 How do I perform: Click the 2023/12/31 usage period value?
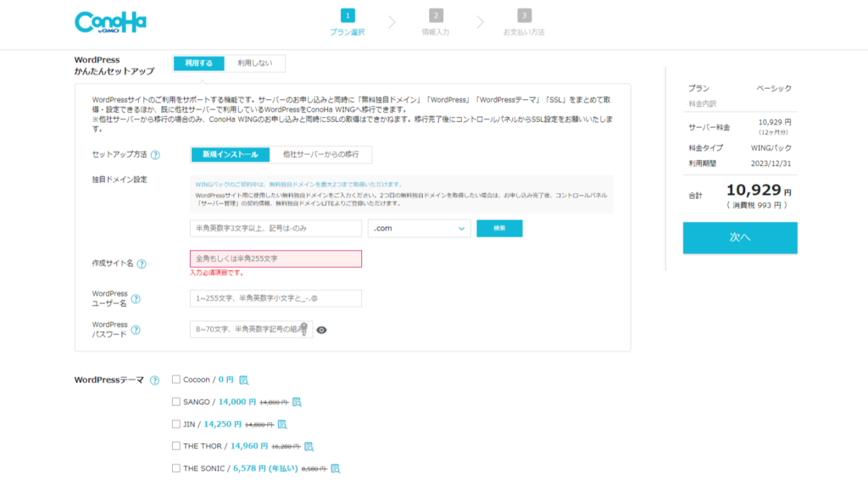click(771, 164)
